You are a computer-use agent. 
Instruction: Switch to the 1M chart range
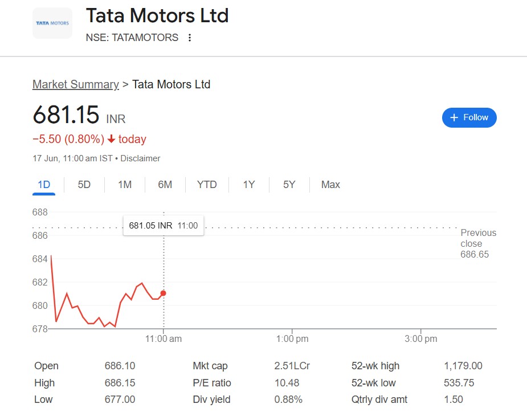(125, 185)
